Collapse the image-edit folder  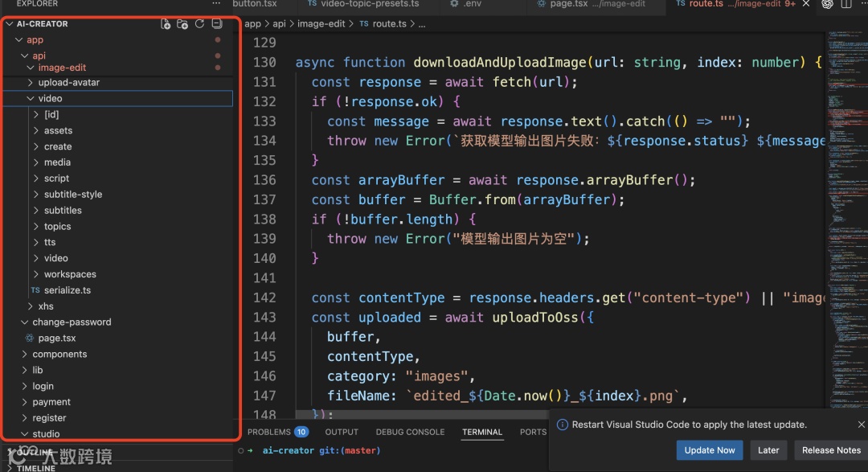pos(31,68)
